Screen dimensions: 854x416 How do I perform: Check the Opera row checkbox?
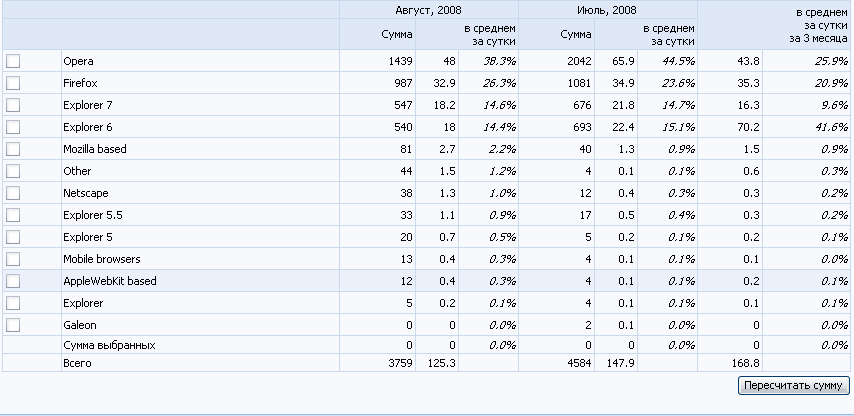(13, 61)
